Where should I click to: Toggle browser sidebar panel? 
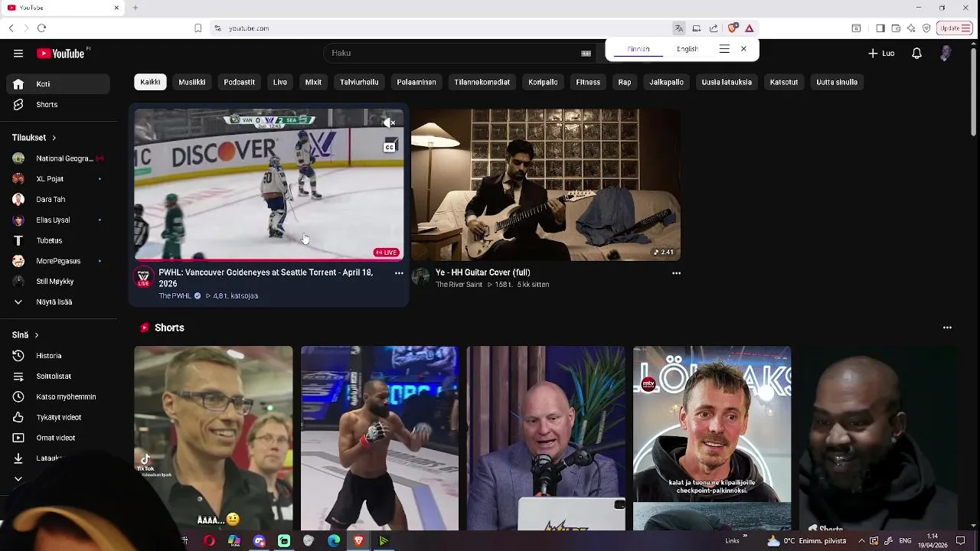[880, 28]
